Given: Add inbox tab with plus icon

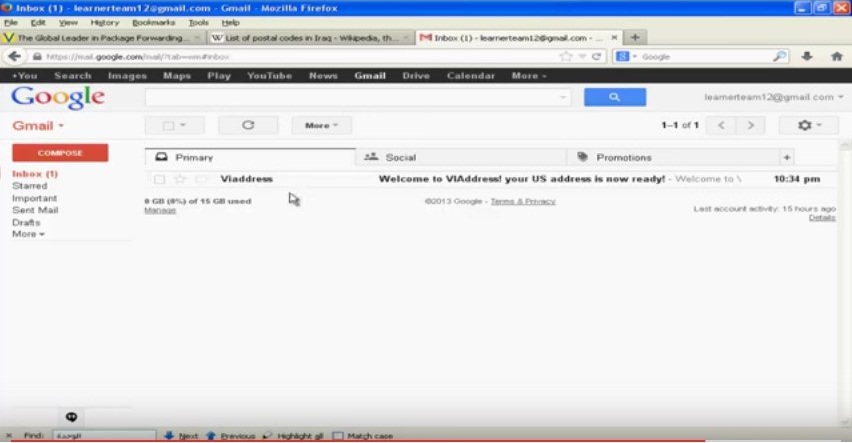Looking at the screenshot, I should pos(786,157).
